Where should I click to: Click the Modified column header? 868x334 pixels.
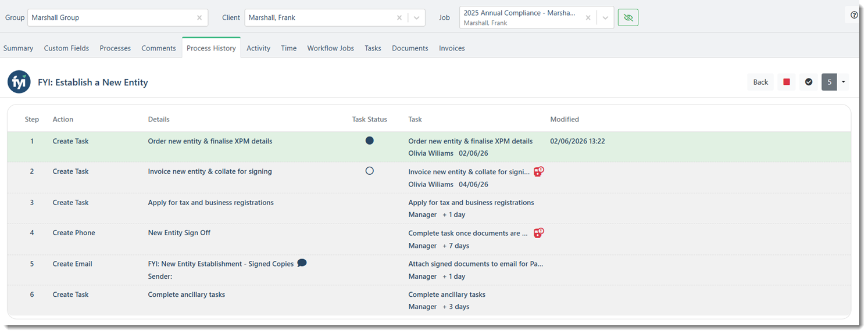(x=565, y=119)
